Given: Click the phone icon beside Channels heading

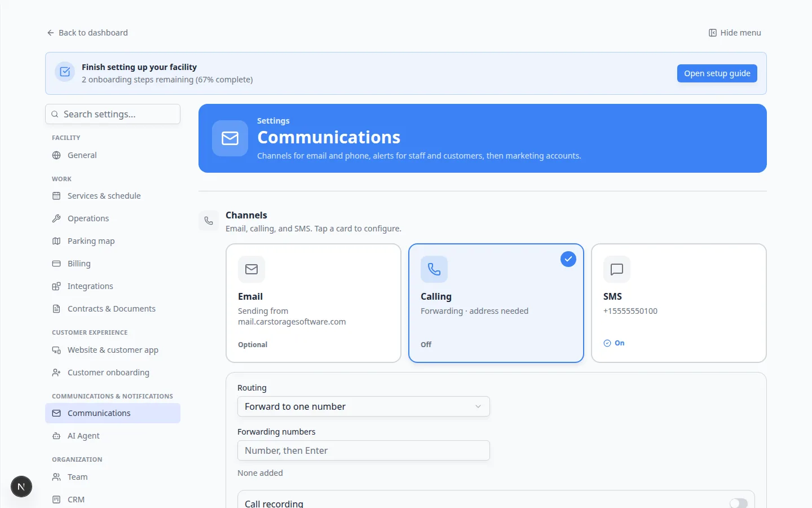Looking at the screenshot, I should point(209,221).
